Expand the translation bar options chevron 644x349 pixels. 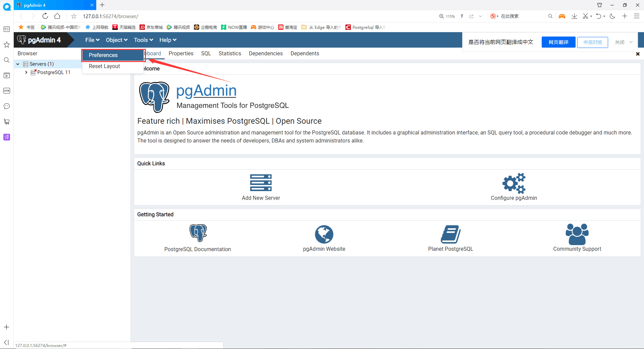631,42
